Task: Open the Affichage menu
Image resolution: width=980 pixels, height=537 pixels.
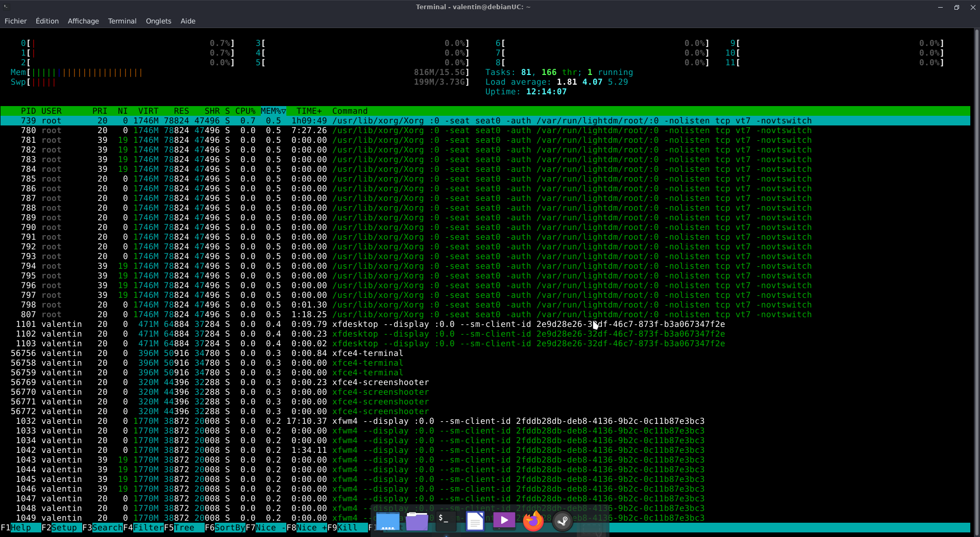Action: 83,21
